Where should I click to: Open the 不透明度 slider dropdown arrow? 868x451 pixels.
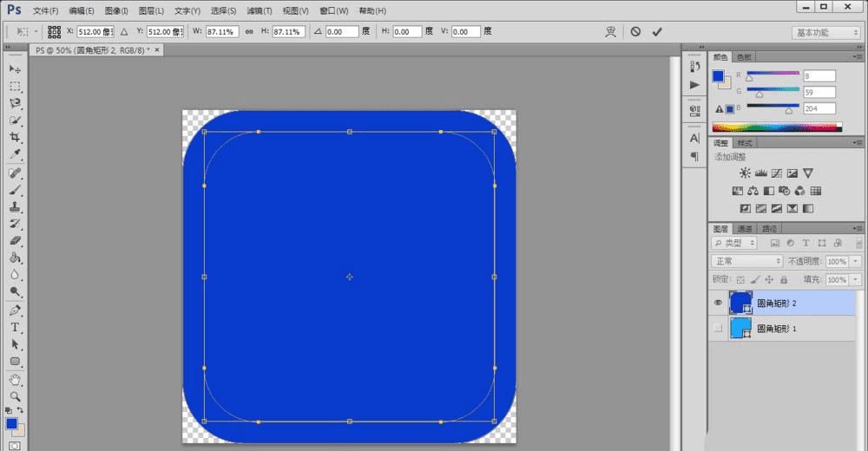[856, 261]
